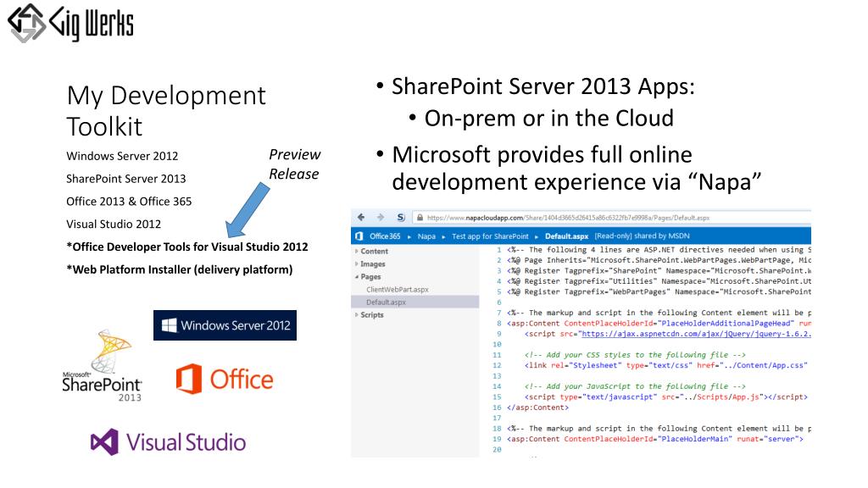Open Test app for SharePoint breadcrumb
Image resolution: width=868 pixels, height=488 pixels.
(x=490, y=236)
